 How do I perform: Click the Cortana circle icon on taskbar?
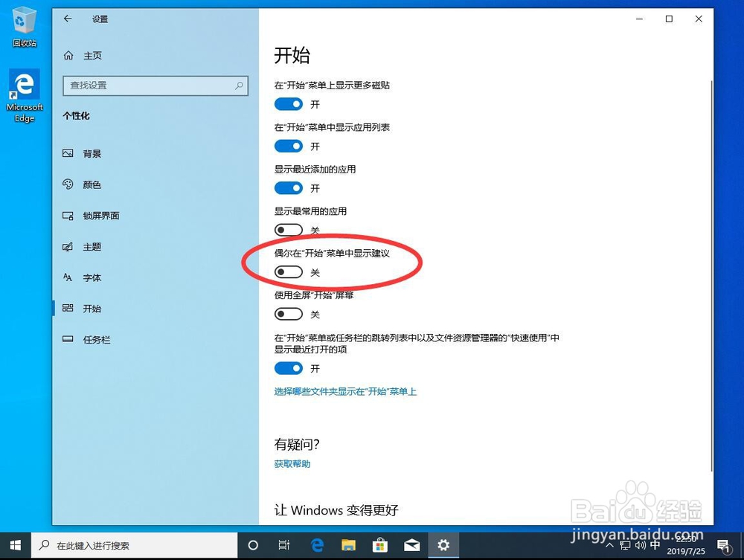pos(254,545)
